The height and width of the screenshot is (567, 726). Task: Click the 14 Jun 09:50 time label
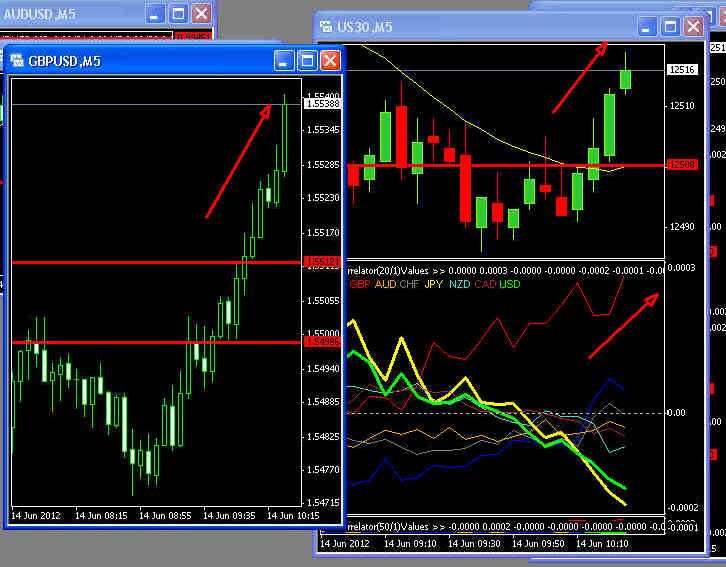click(538, 543)
